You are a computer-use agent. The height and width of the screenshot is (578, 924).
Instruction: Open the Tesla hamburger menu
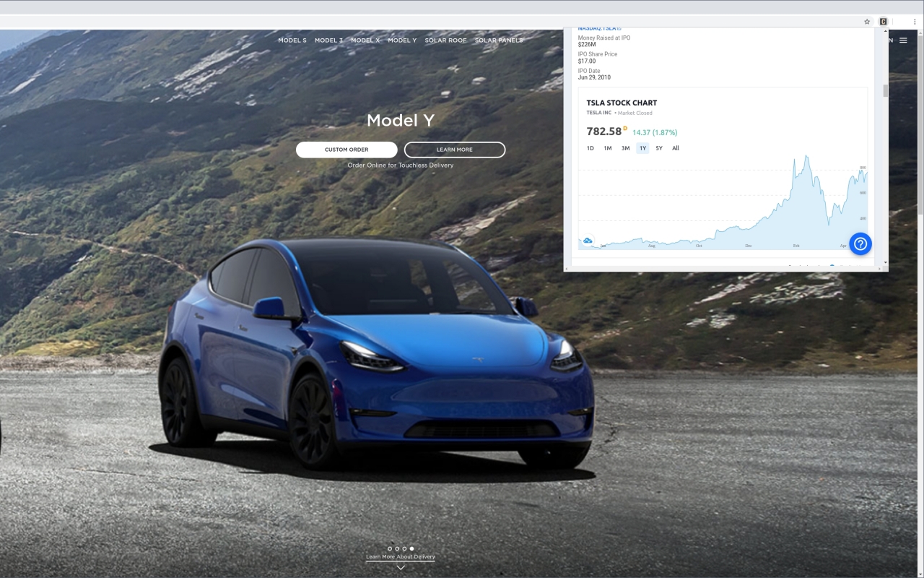(902, 40)
